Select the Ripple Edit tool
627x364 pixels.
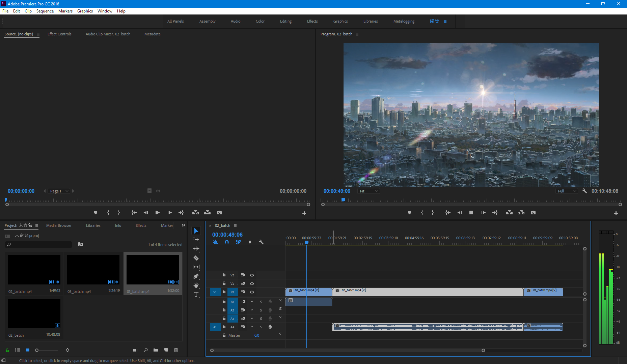coord(196,249)
